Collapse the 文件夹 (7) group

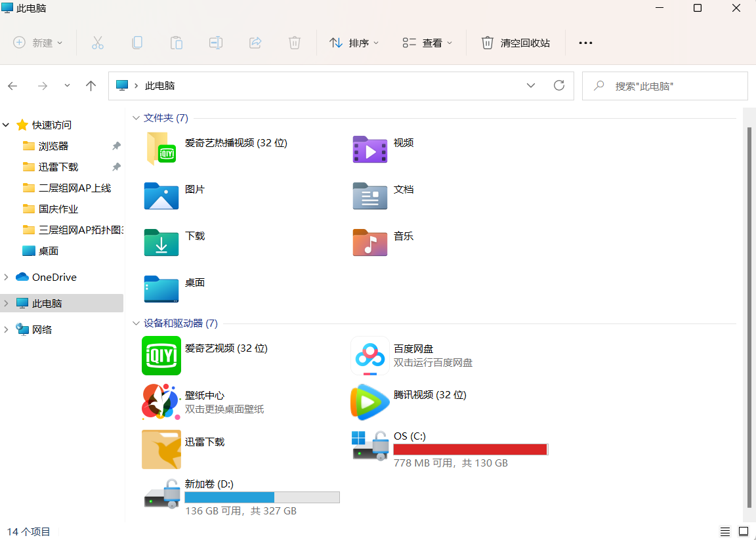136,117
